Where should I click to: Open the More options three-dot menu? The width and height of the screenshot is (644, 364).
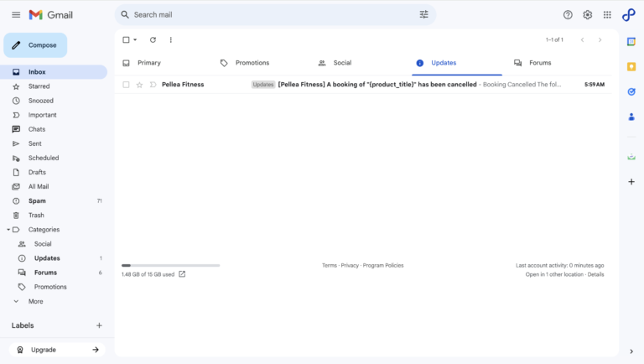click(171, 40)
